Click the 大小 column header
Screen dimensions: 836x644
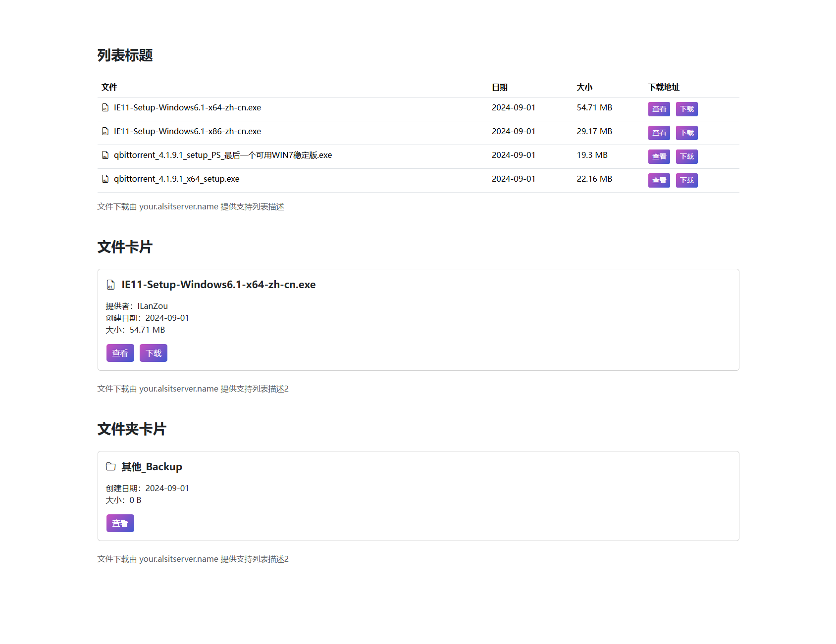tap(584, 87)
